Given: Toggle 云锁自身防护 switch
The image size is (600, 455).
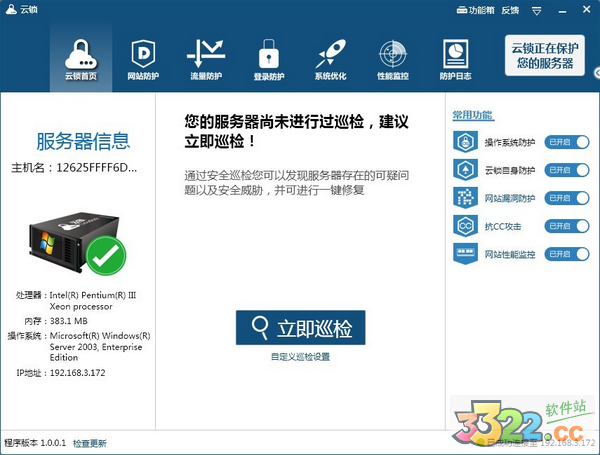Looking at the screenshot, I should point(567,170).
